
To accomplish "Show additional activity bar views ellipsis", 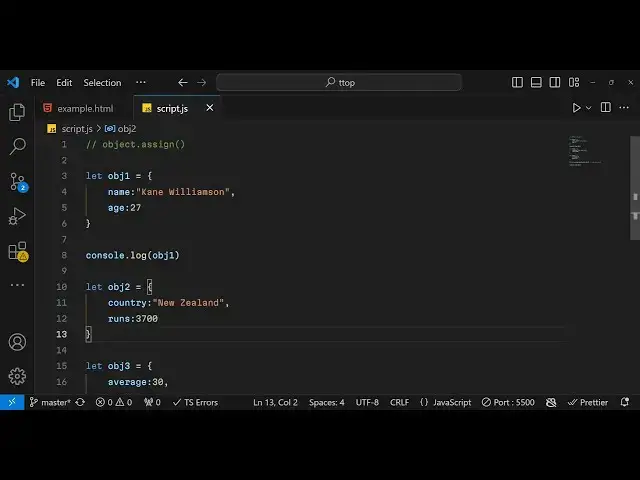I will 17,285.
